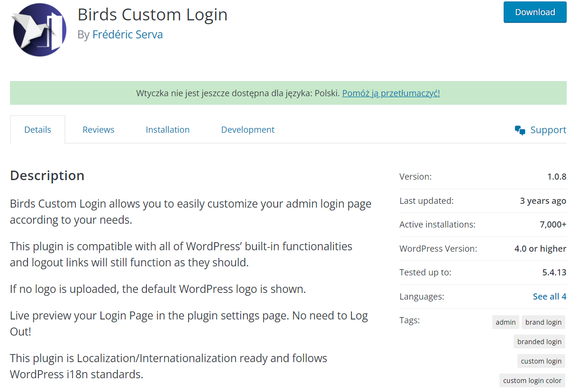
Task: Click the '5.4.13' tested up to value
Action: 554,273
